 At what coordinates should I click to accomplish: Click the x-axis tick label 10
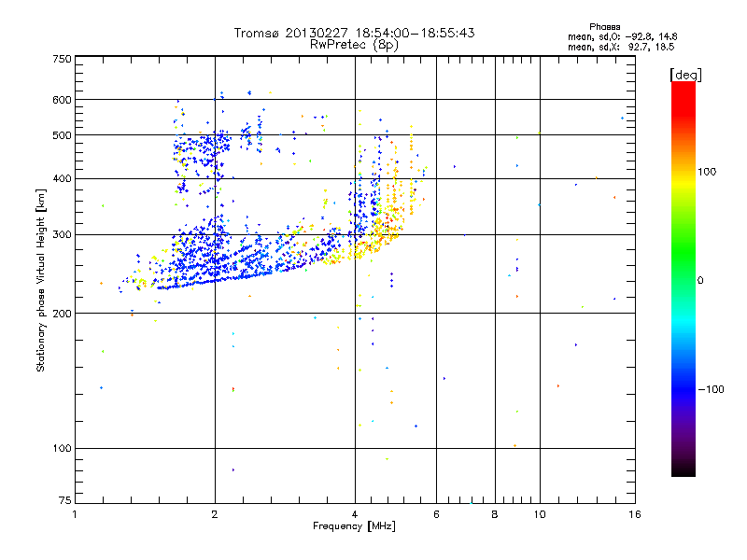[x=540, y=514]
